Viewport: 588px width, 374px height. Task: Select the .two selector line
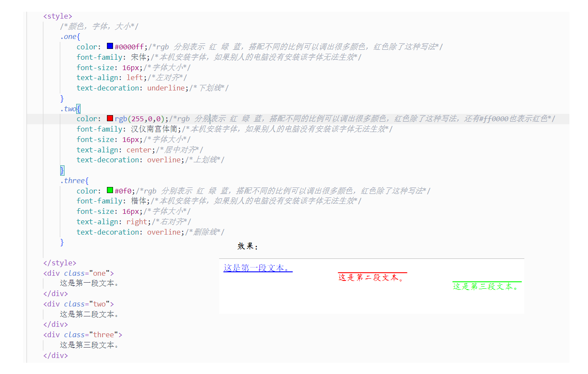[70, 108]
